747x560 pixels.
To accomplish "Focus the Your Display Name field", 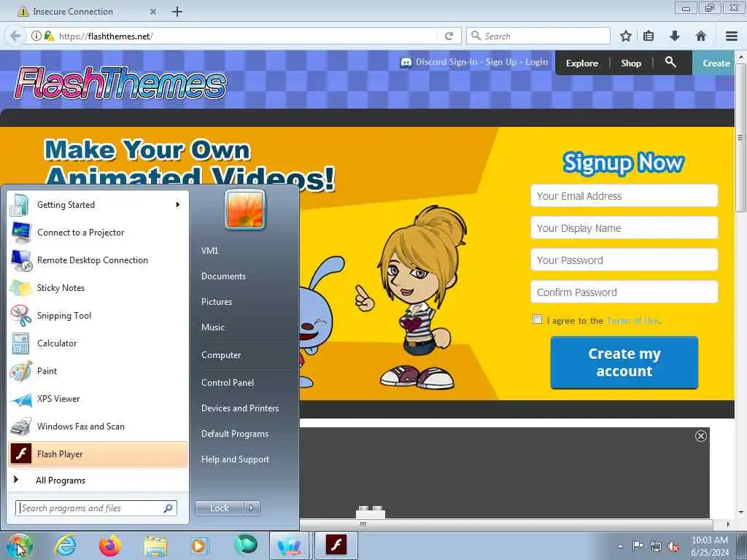I will [624, 228].
